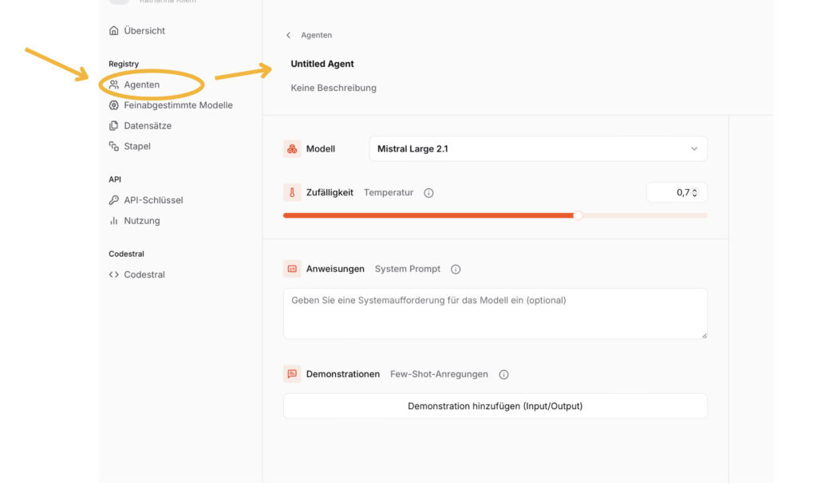This screenshot has height=504, width=817.
Task: Click the Datensätze documents icon
Action: [114, 126]
